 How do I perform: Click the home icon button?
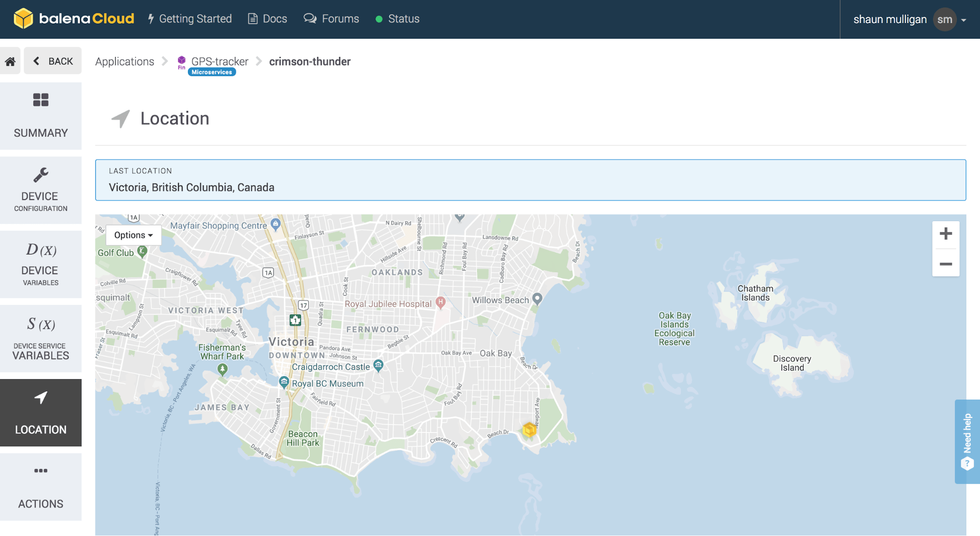pos(10,61)
